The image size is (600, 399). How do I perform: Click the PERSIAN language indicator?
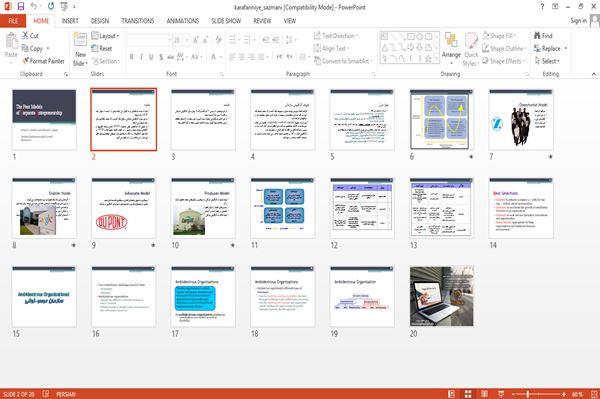point(65,394)
